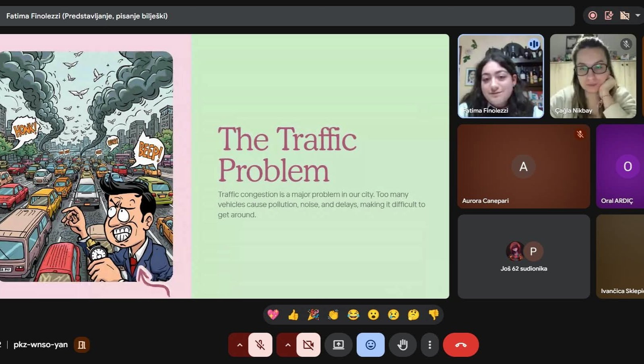Turn on the camera
644x364 pixels.
pos(308,345)
